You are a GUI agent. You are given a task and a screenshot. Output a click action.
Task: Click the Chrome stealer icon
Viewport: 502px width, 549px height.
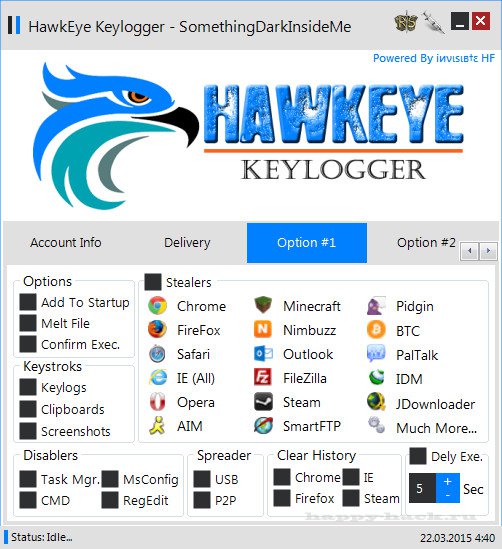coord(157,306)
